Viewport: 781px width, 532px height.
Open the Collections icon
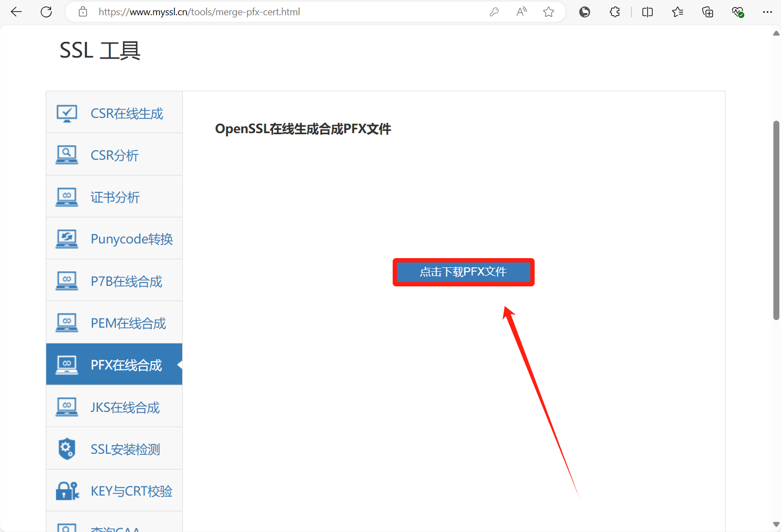pos(708,12)
